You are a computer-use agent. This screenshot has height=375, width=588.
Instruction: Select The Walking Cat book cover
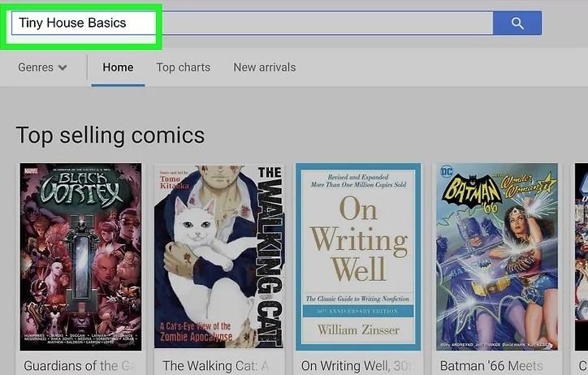tap(218, 256)
